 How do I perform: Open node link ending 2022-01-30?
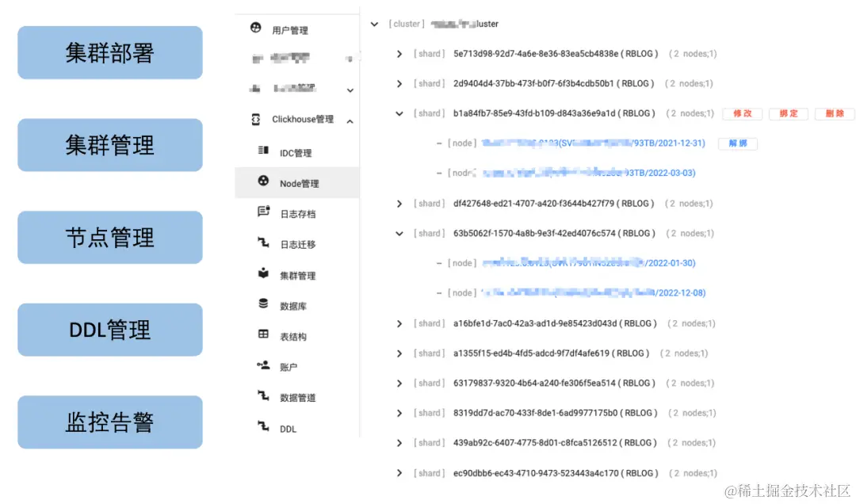tap(588, 263)
